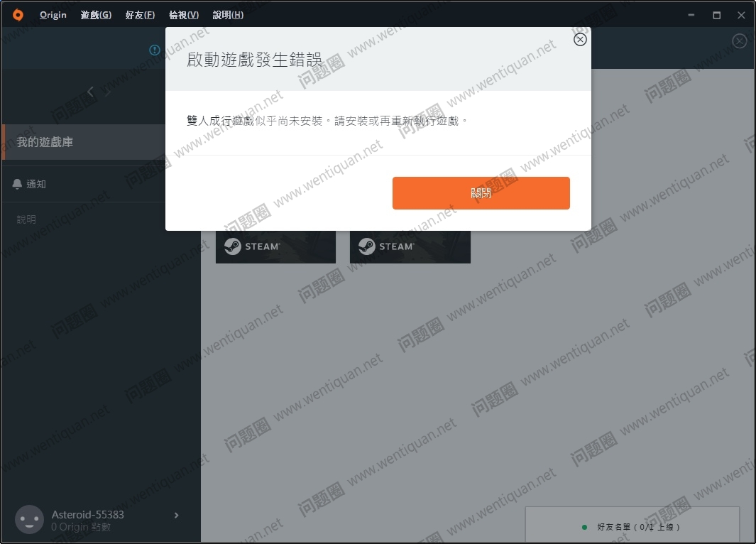Click the blue info icon in banner
Image resolution: width=756 pixels, height=544 pixels.
(155, 50)
